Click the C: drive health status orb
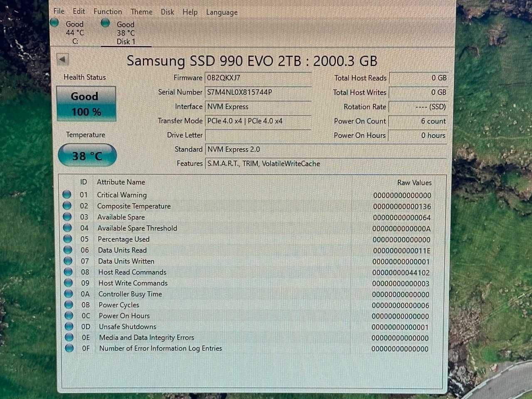 (54, 23)
